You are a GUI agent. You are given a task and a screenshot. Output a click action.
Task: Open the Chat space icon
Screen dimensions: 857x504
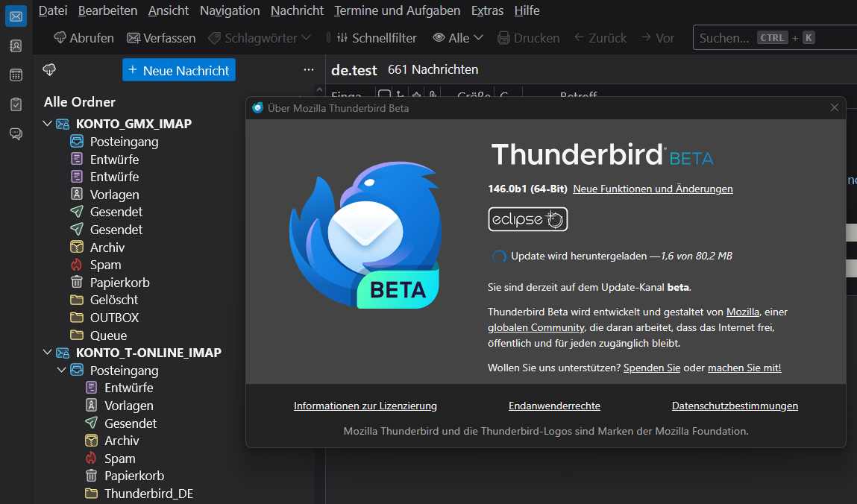pyautogui.click(x=16, y=133)
